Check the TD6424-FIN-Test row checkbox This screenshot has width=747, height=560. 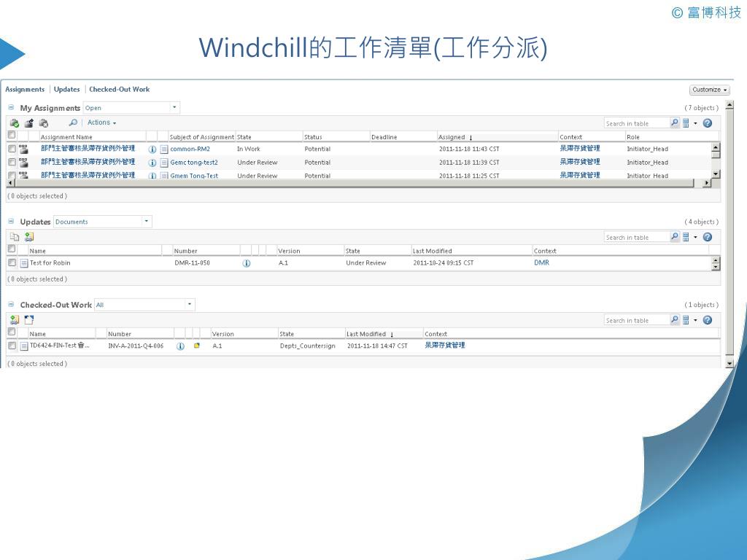(x=12, y=346)
